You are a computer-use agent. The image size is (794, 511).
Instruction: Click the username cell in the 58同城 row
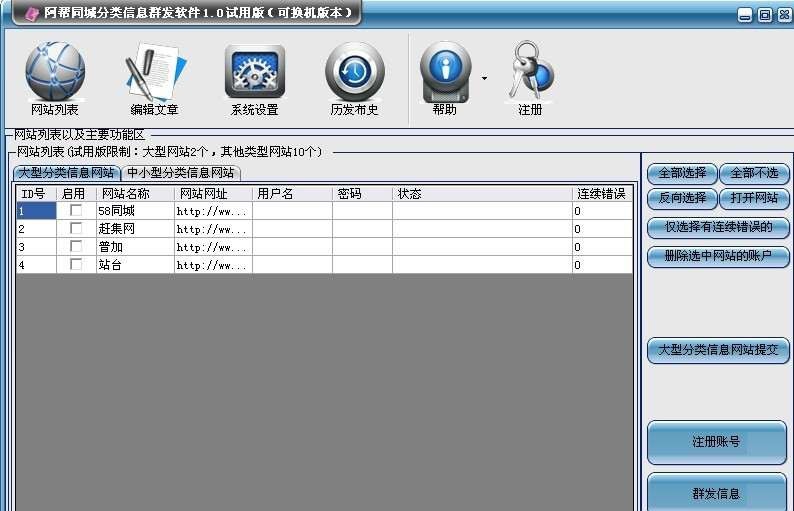(292, 211)
